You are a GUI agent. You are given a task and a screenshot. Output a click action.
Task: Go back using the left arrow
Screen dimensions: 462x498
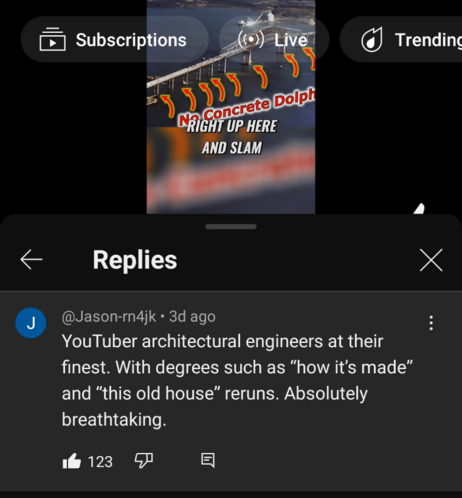31,259
